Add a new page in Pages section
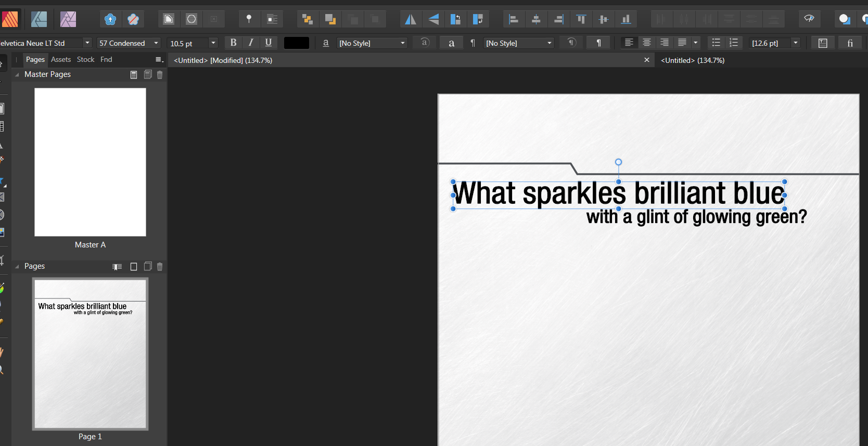This screenshot has height=446, width=868. pyautogui.click(x=134, y=267)
